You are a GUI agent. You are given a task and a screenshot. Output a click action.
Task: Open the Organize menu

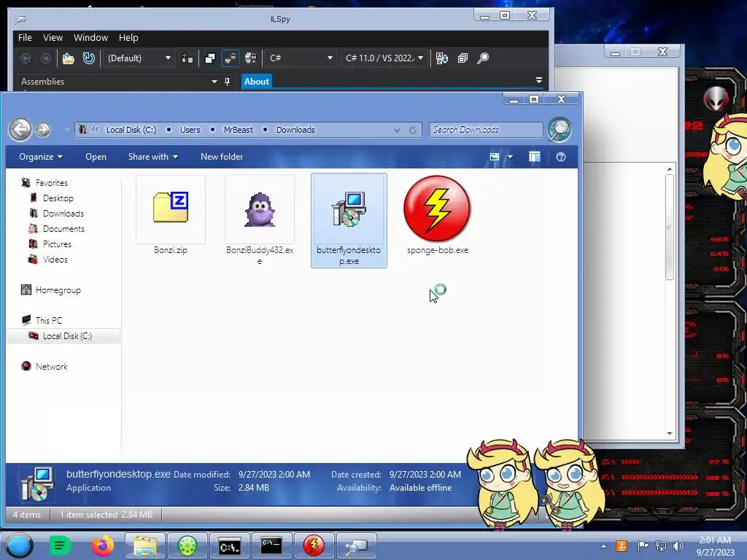(x=41, y=157)
